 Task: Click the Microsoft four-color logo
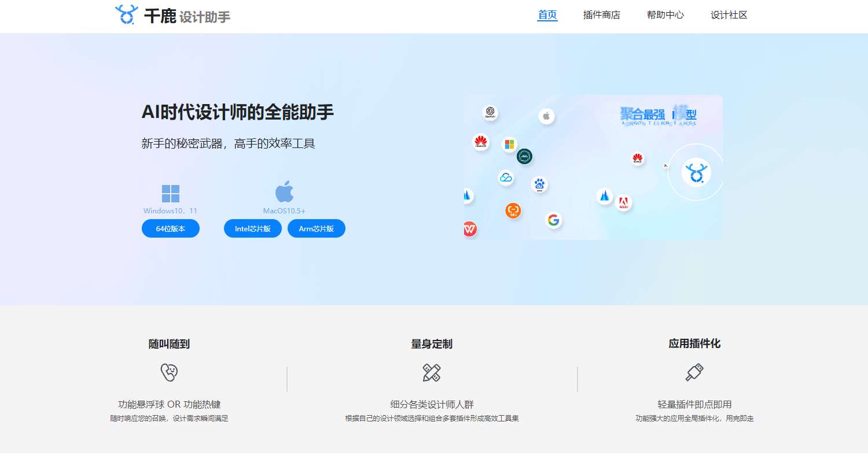(509, 144)
